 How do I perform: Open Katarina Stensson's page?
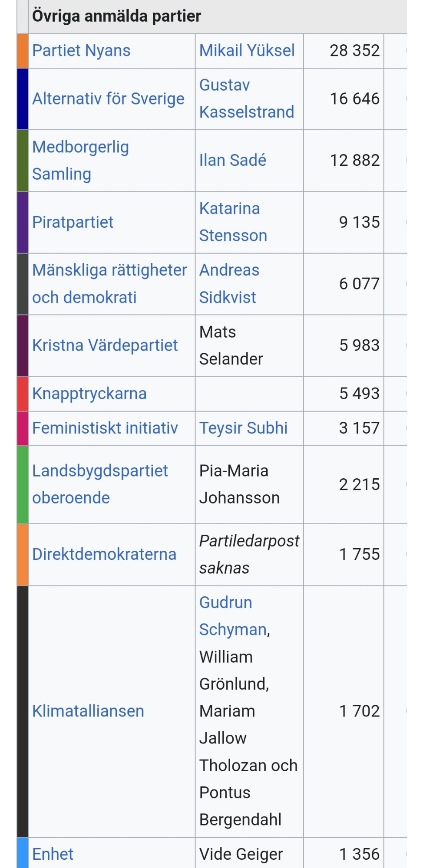(233, 222)
